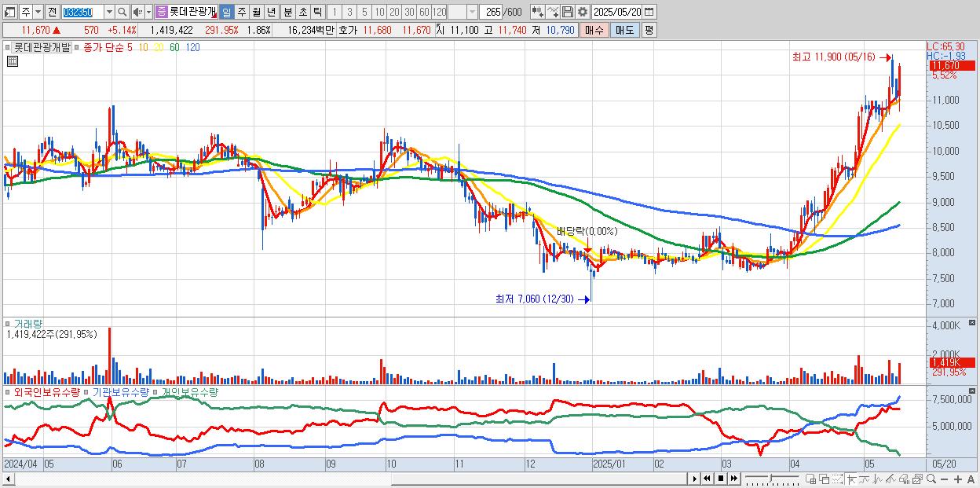Open the dropdown arrow next to speaker icon
The image size is (980, 488).
148,12
